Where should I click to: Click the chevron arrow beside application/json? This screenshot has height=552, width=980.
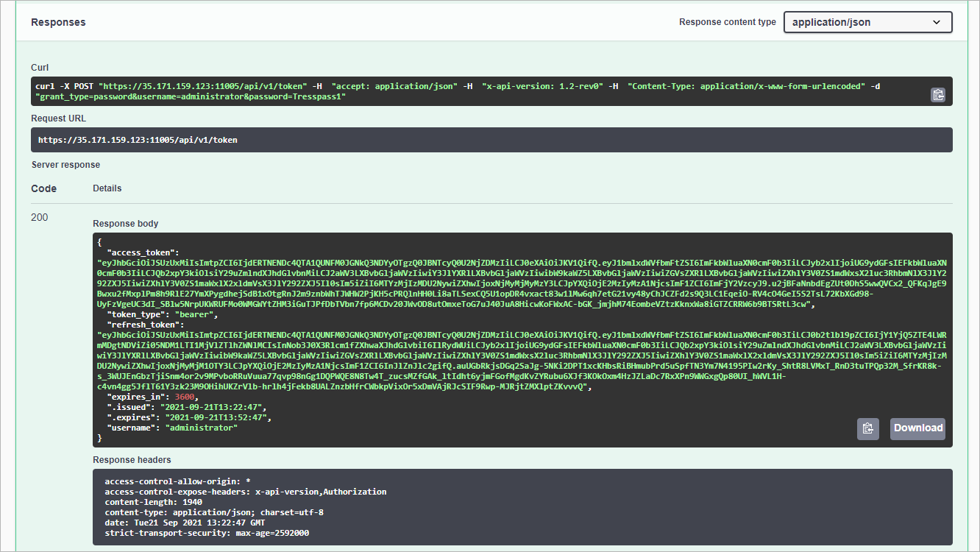coord(937,22)
